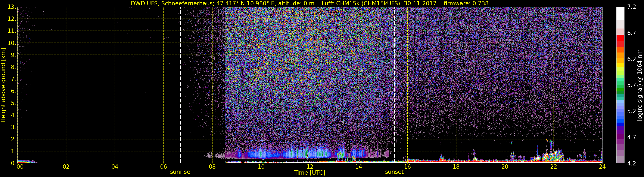
Task: Click the 'firmware: 0.738' text
Action: coord(466,3)
